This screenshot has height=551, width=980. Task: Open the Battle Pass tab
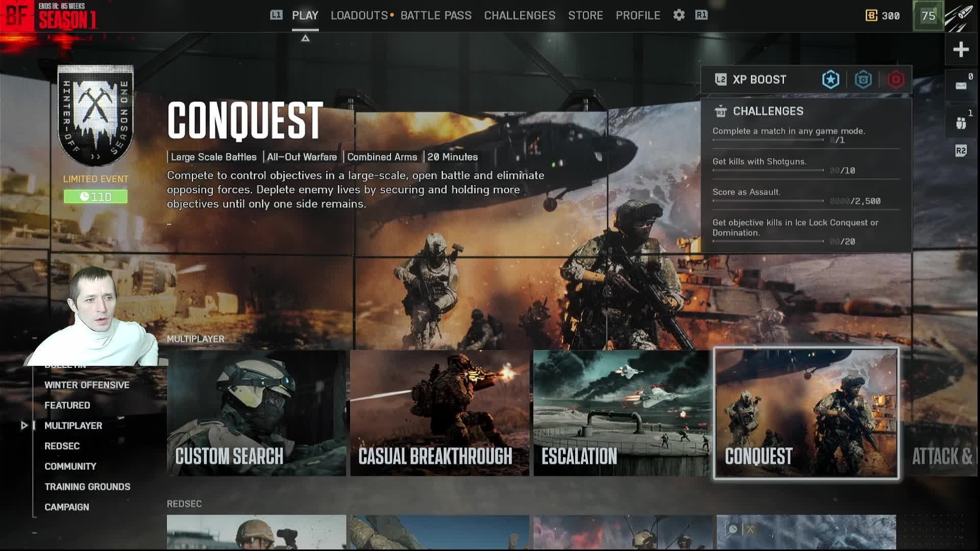coord(436,15)
